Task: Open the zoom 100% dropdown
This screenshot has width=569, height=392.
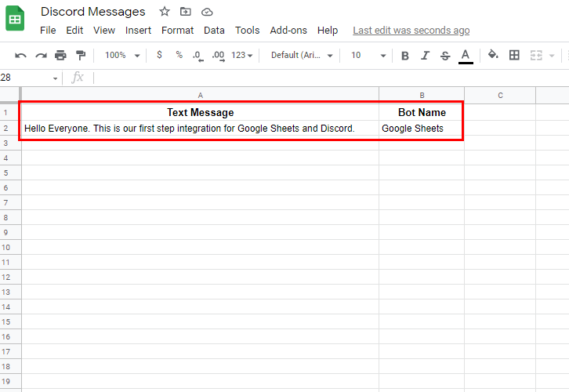Action: (x=122, y=55)
